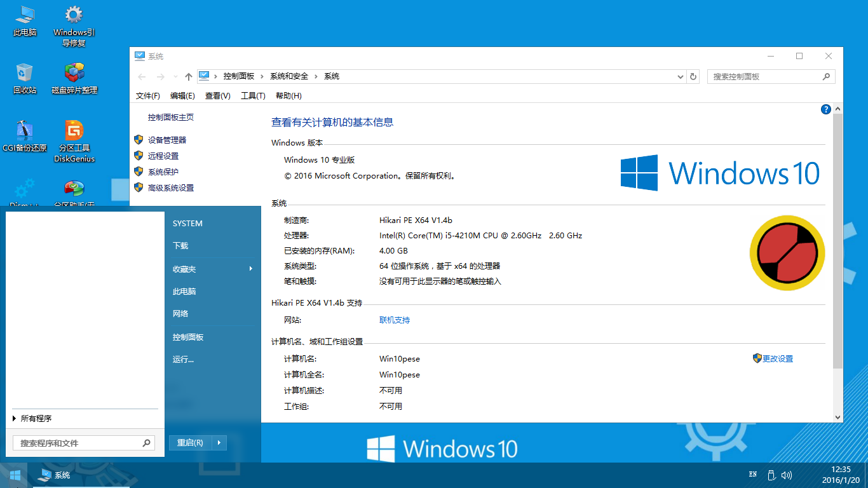Screen dimensions: 868x488
Task: Click the 搜索控制面板 search field
Action: click(771, 76)
